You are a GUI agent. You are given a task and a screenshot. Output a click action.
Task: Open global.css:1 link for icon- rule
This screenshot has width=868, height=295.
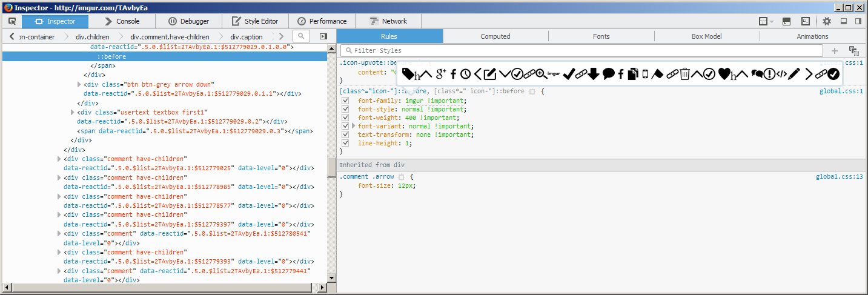point(841,91)
